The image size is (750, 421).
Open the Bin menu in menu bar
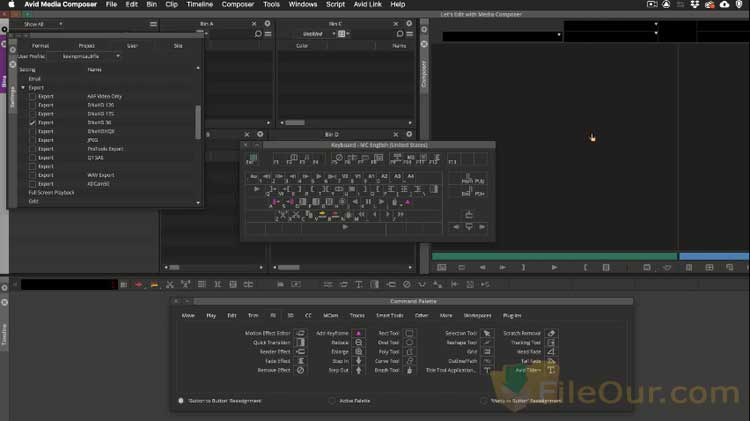tap(152, 4)
